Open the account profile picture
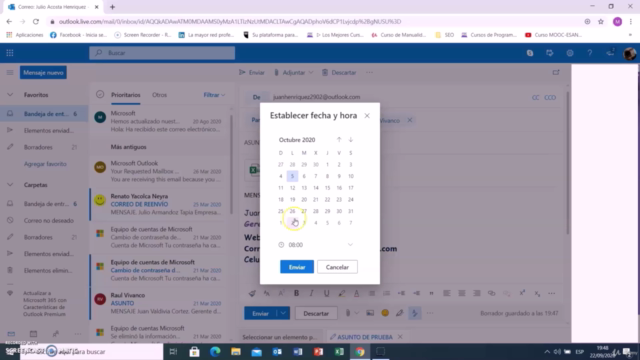 629,53
